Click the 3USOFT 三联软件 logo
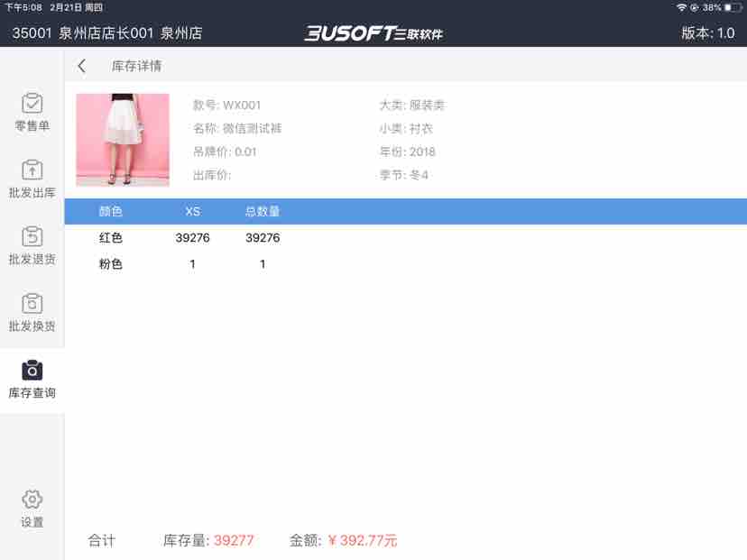Screen dimensions: 747x560 (373, 33)
